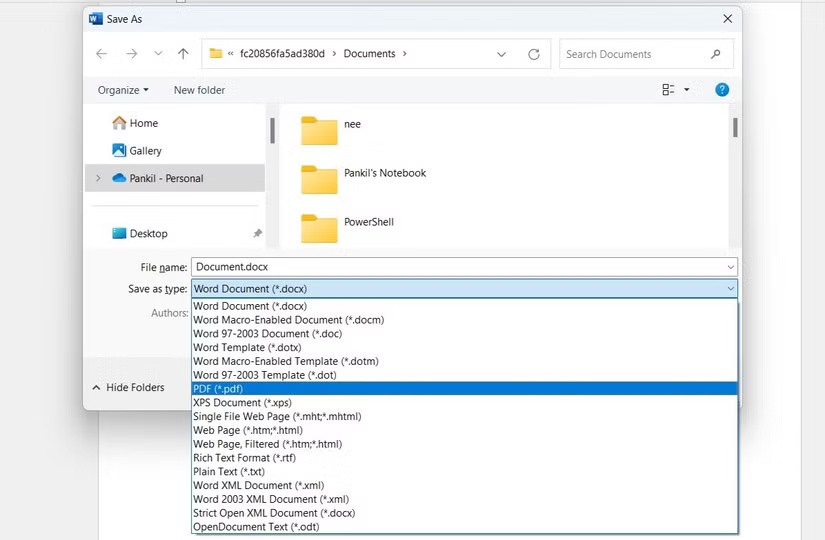Close the Save As dialog
Screen dimensions: 825x540
pos(728,19)
